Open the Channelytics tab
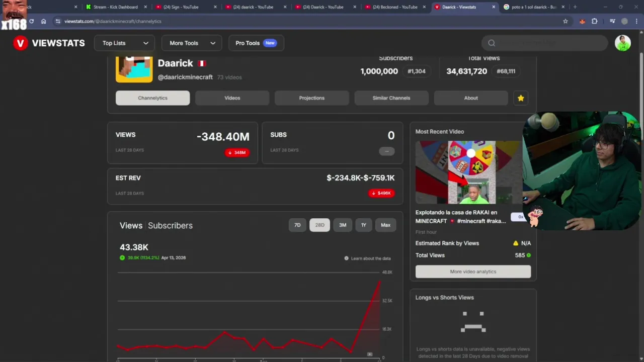Image resolution: width=644 pixels, height=362 pixels. 152,98
